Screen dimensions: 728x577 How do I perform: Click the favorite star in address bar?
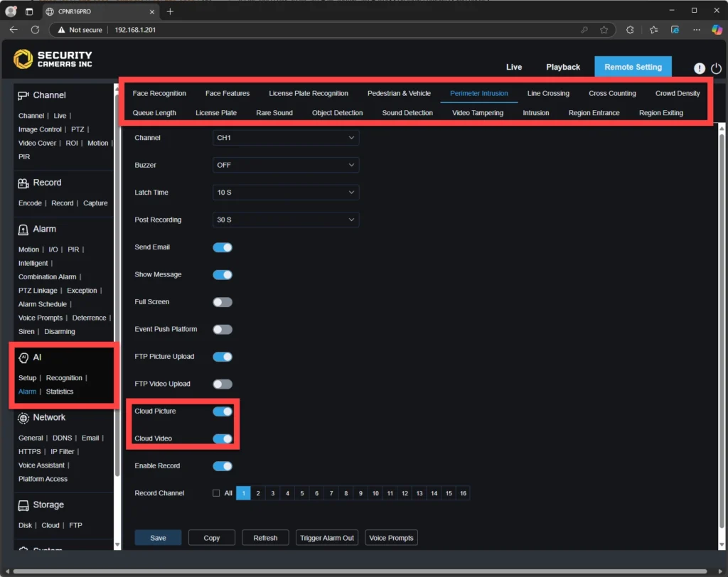point(604,30)
